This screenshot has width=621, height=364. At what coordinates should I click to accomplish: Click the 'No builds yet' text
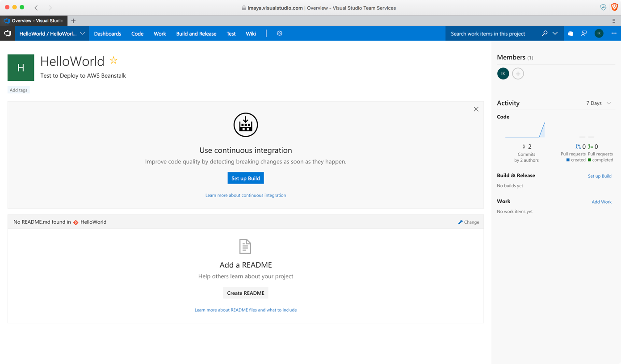pos(510,186)
